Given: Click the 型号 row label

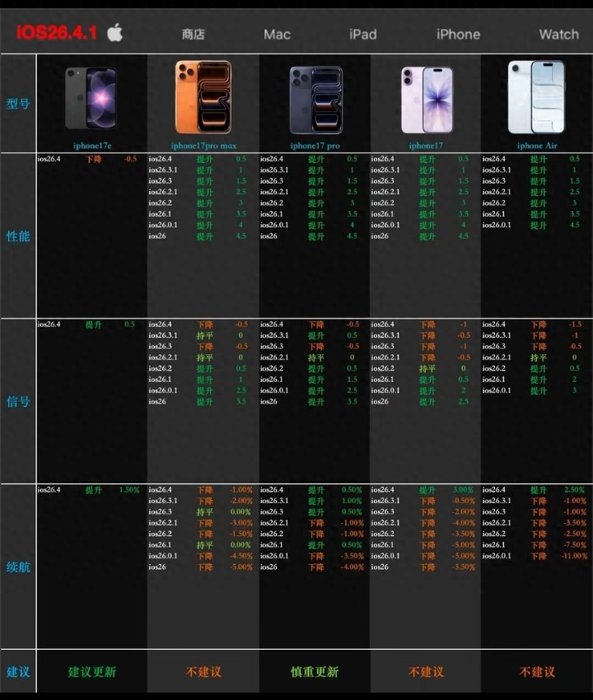Looking at the screenshot, I should [18, 104].
